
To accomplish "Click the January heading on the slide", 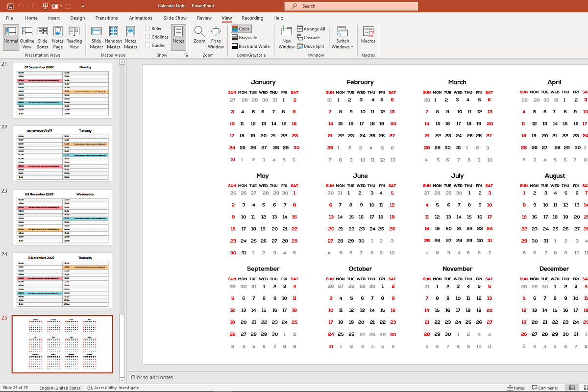I will pyautogui.click(x=263, y=82).
